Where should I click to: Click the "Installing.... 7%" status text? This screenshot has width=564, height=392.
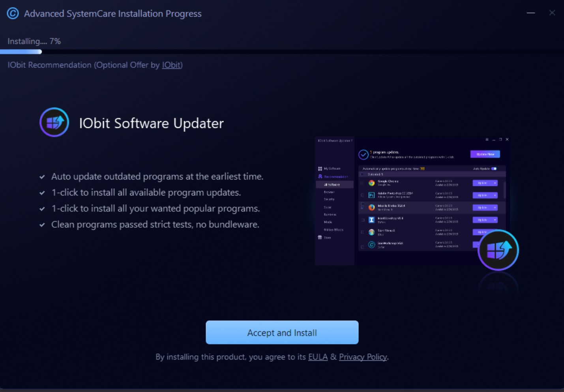pos(34,41)
